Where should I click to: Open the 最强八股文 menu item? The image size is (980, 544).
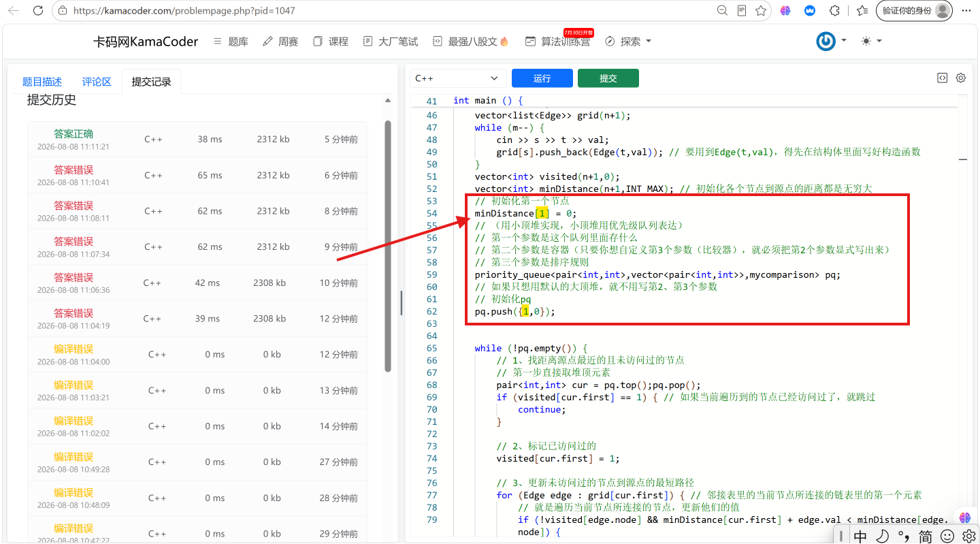coord(470,42)
